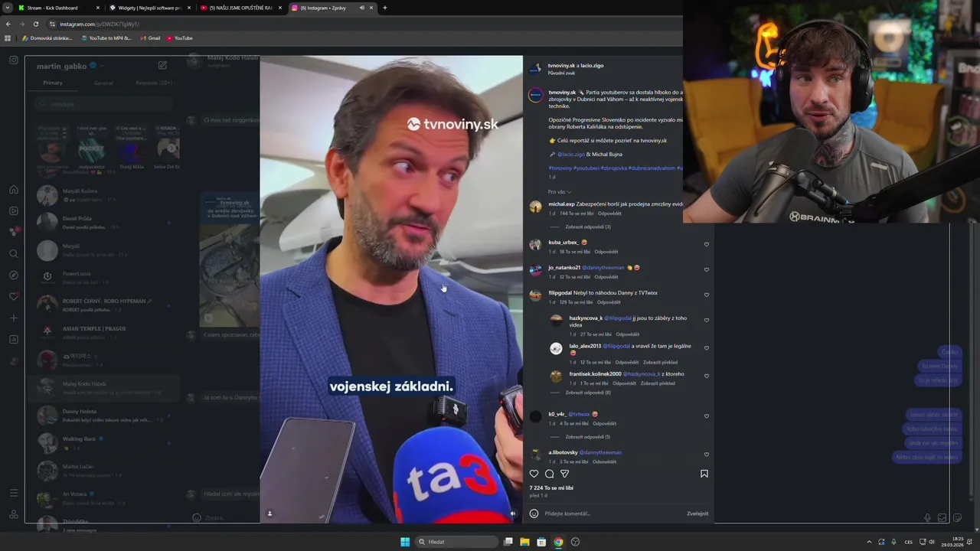Open Chrome icon in the taskbar
The image size is (980, 551).
[558, 542]
